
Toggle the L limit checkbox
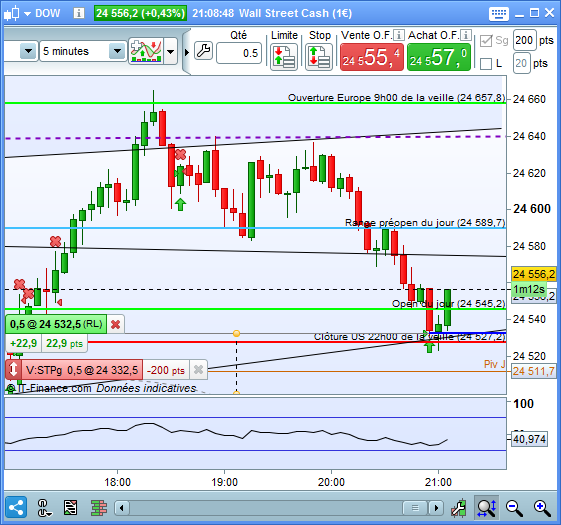[486, 64]
